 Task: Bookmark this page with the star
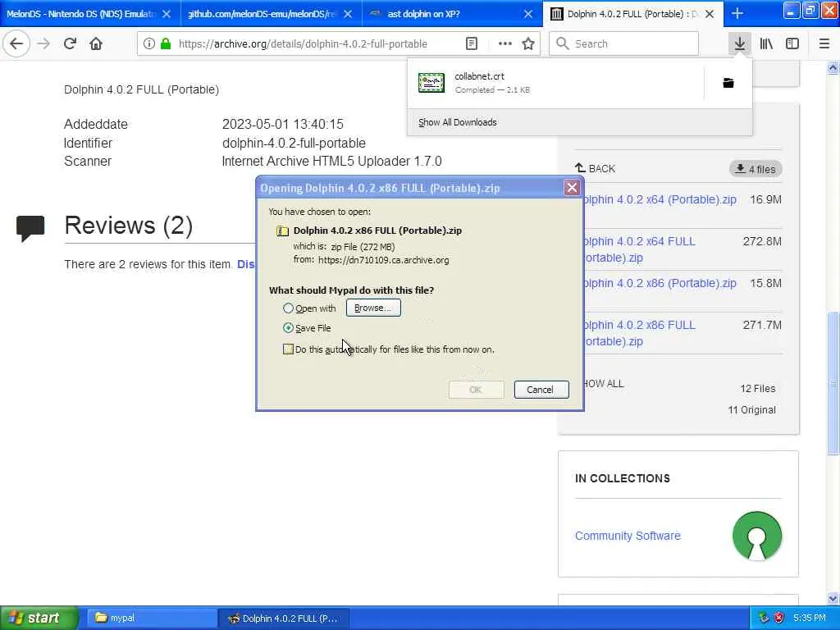pos(528,44)
